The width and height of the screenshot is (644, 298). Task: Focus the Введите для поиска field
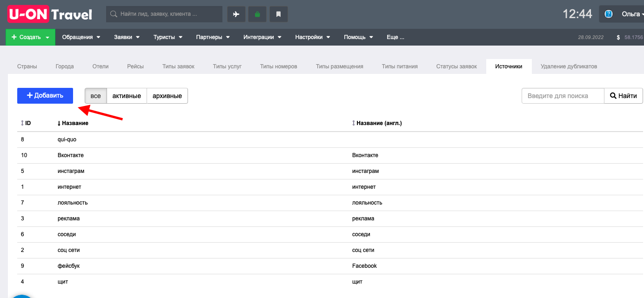(x=563, y=96)
